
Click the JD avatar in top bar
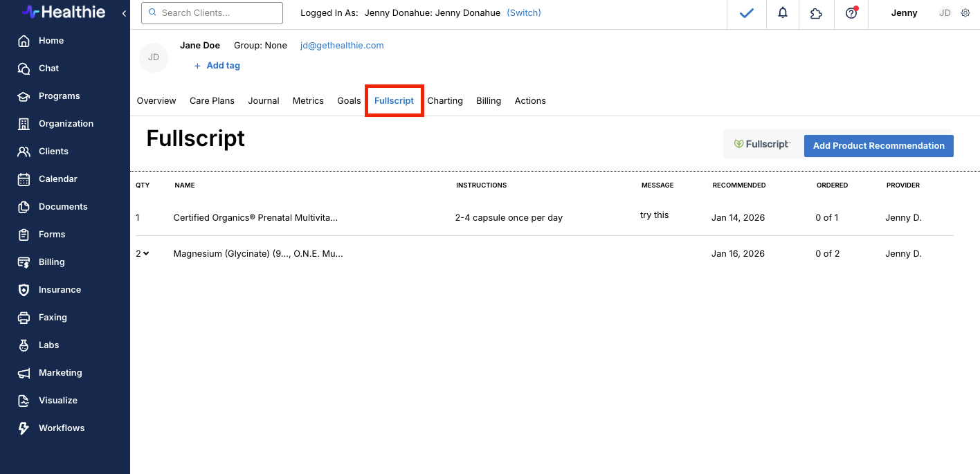click(x=945, y=13)
